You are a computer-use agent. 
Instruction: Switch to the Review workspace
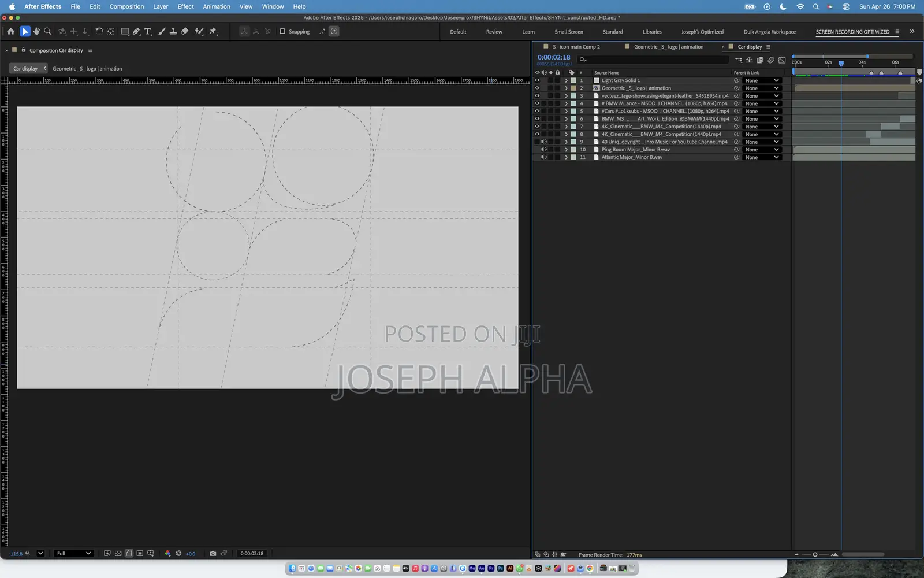pos(494,32)
